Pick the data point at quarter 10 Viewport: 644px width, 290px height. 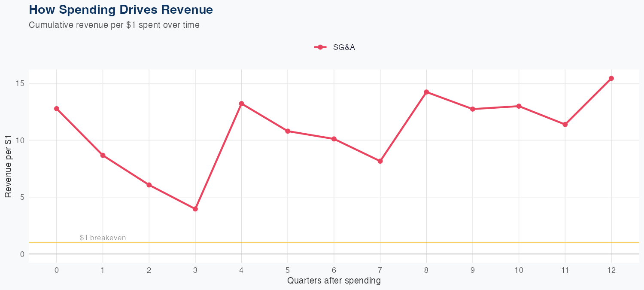click(x=519, y=106)
